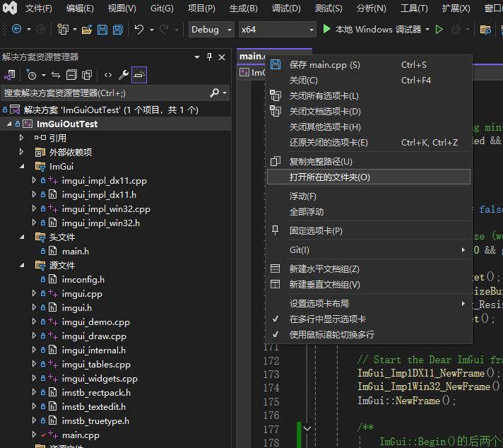
Task: Select imconfig.h file in tree
Action: tap(83, 280)
